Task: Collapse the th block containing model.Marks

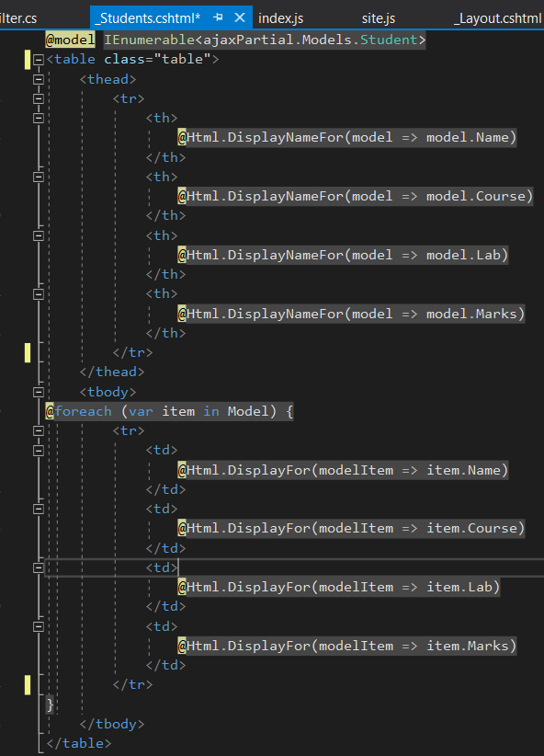Action: pyautogui.click(x=39, y=294)
